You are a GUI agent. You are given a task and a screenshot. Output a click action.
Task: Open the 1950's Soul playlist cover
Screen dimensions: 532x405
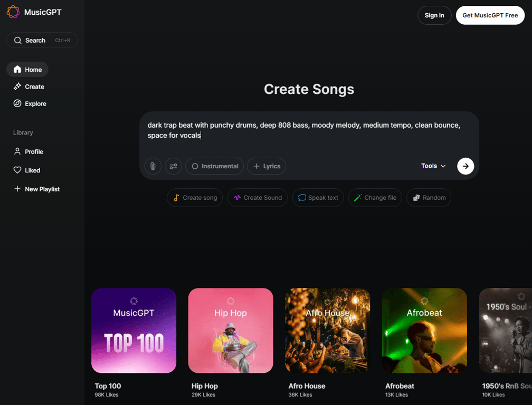coord(506,331)
